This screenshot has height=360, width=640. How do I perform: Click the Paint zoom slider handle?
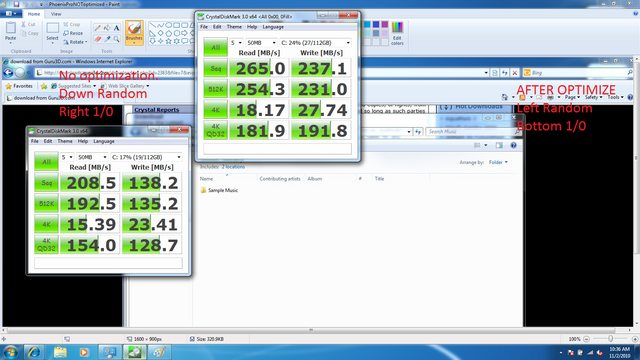pos(611,339)
